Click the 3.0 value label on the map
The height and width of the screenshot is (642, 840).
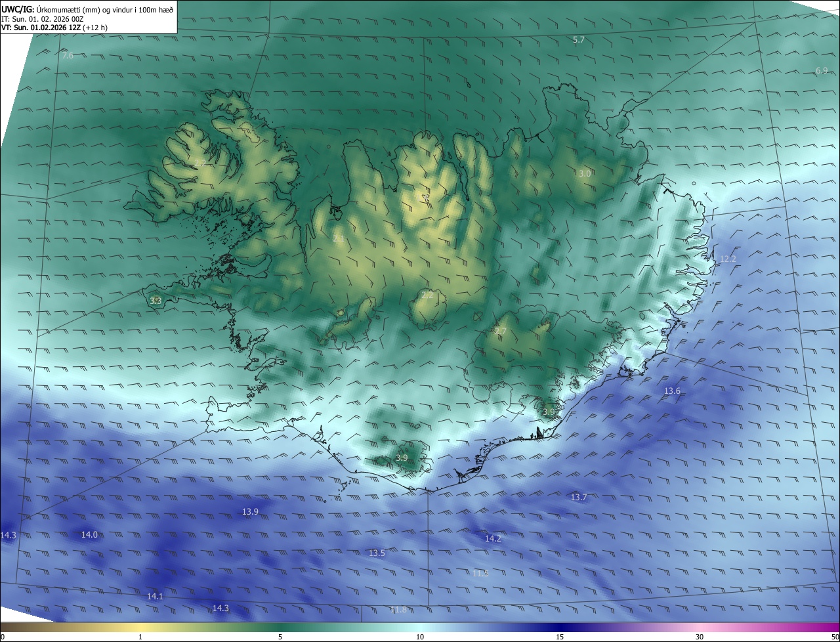point(585,173)
